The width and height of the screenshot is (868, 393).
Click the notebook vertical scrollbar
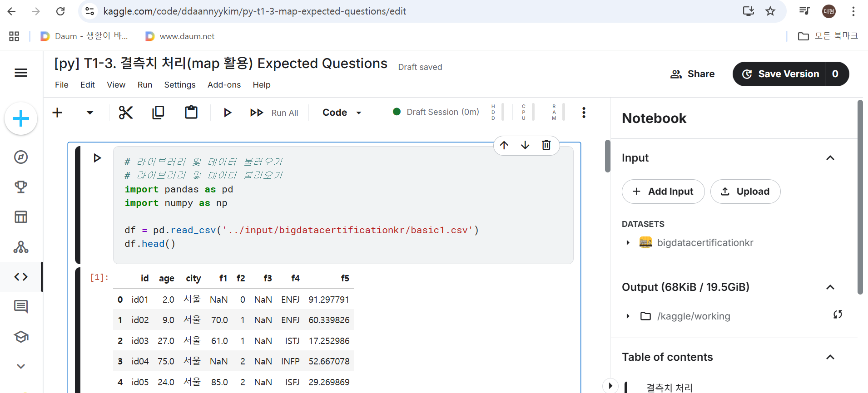[608, 156]
